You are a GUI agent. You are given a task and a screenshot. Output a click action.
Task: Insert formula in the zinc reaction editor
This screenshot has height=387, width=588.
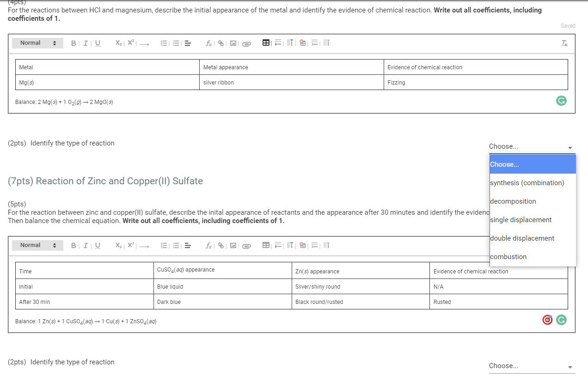coord(209,246)
